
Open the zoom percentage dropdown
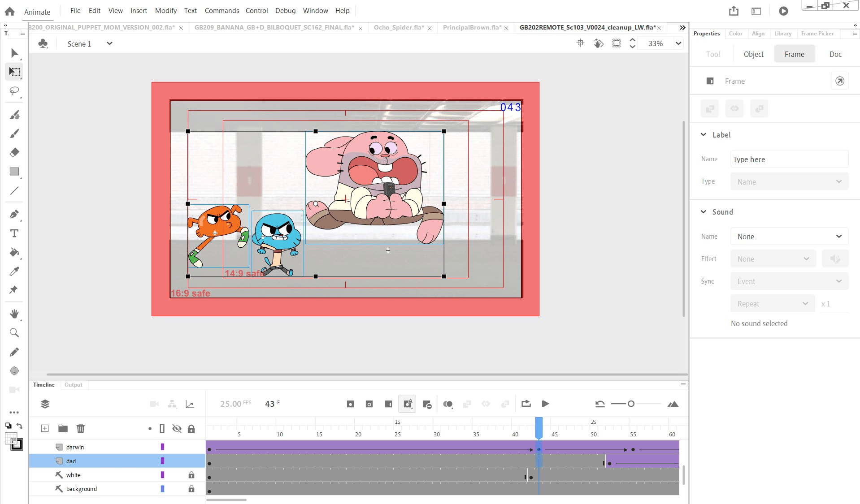pyautogui.click(x=678, y=43)
